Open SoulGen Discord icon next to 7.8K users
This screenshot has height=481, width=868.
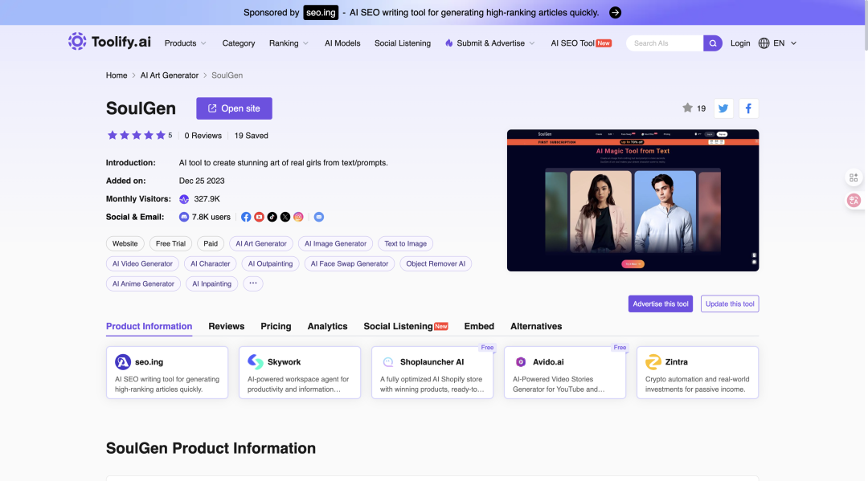click(184, 217)
